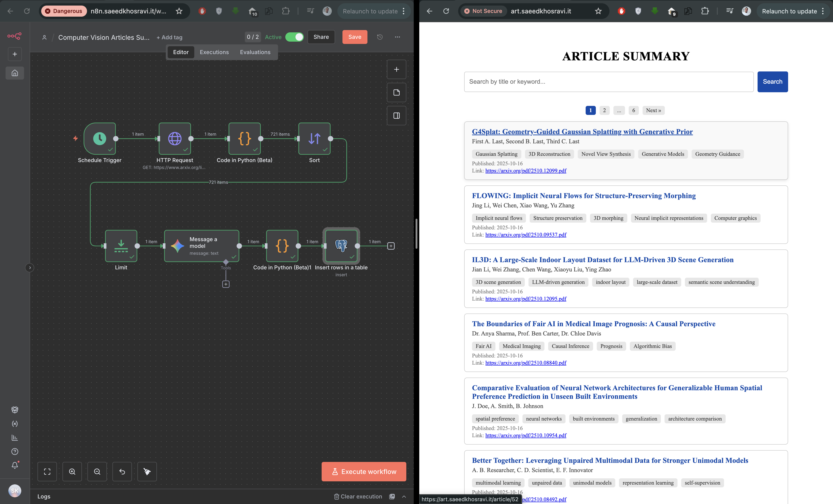Expand the collapsed left sidebar chevron
Viewport: 833px width, 504px height.
tap(30, 267)
